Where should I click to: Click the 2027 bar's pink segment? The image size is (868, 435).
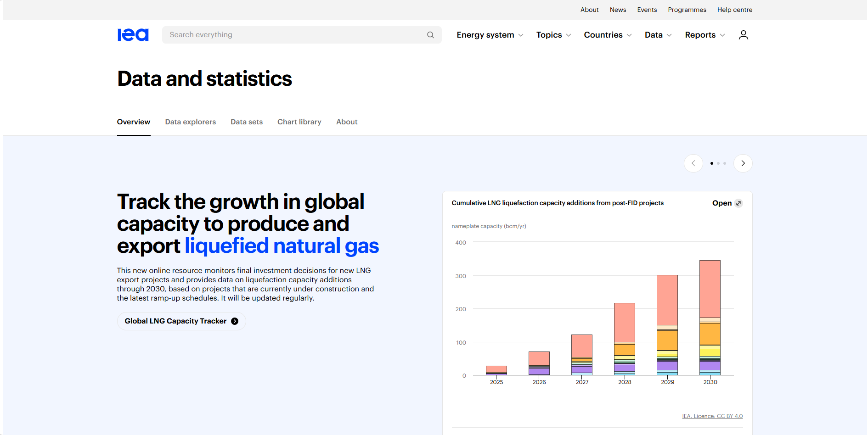[x=582, y=346]
